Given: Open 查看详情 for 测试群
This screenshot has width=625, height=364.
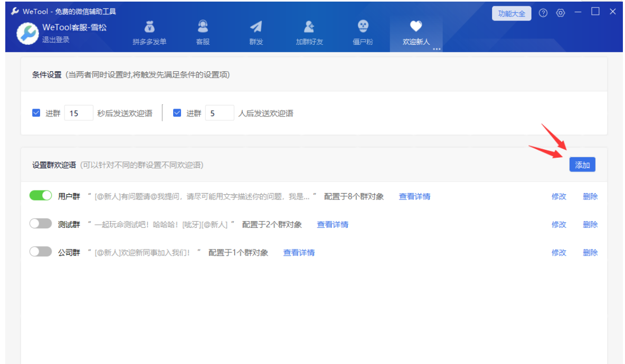Looking at the screenshot, I should 333,225.
